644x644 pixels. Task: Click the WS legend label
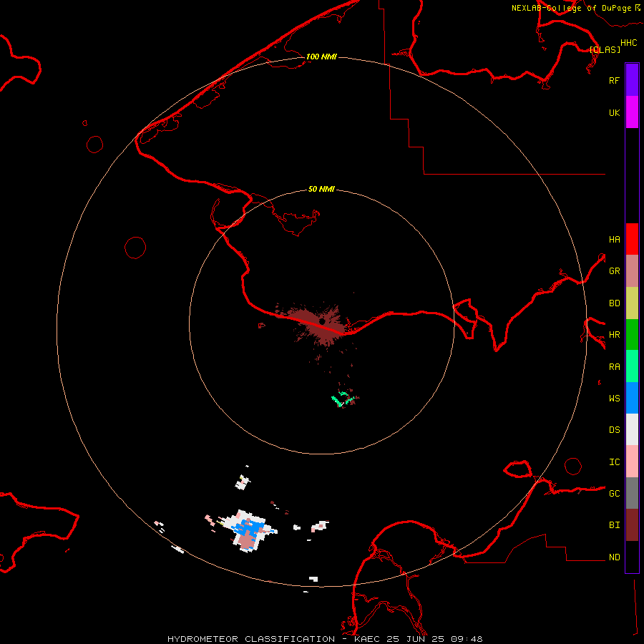click(x=614, y=399)
